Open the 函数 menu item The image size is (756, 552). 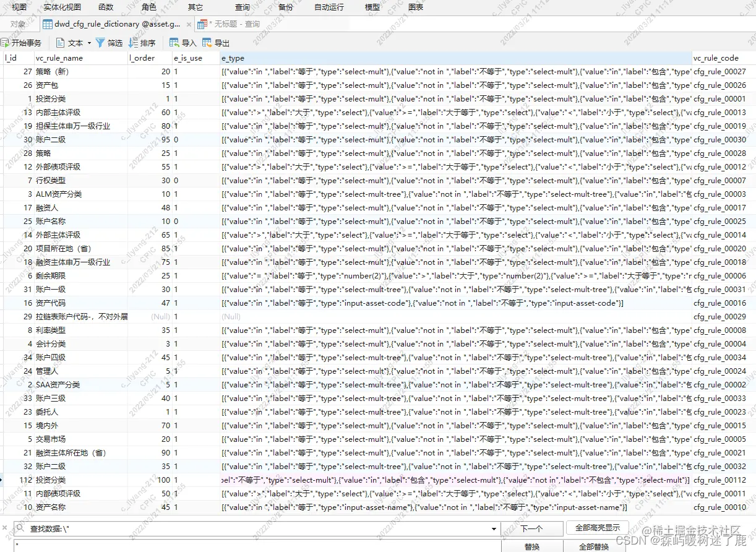tap(106, 7)
